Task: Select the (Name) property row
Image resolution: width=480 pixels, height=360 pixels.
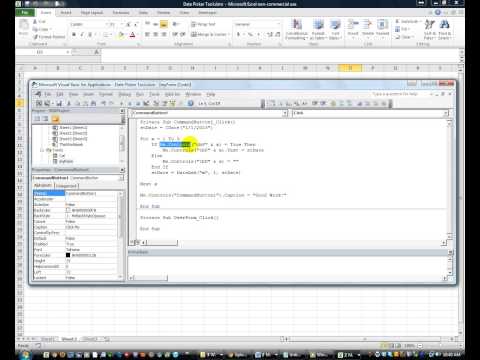Action: click(75, 193)
